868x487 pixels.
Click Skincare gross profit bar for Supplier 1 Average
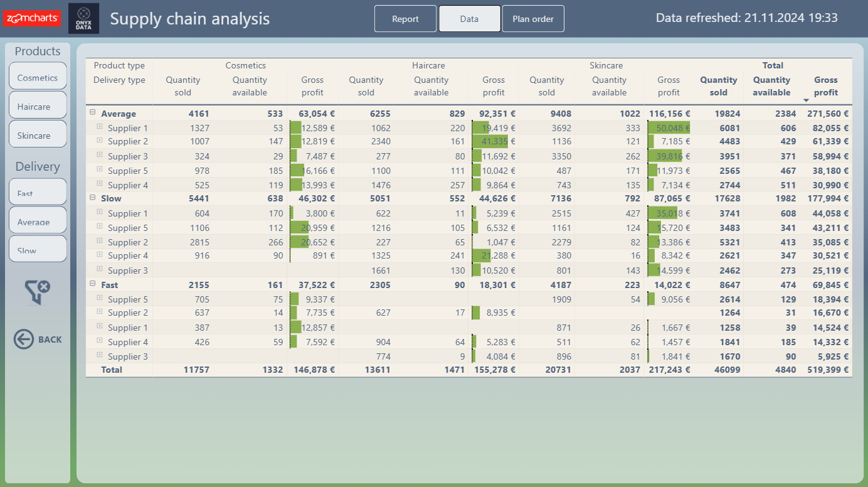pyautogui.click(x=669, y=127)
